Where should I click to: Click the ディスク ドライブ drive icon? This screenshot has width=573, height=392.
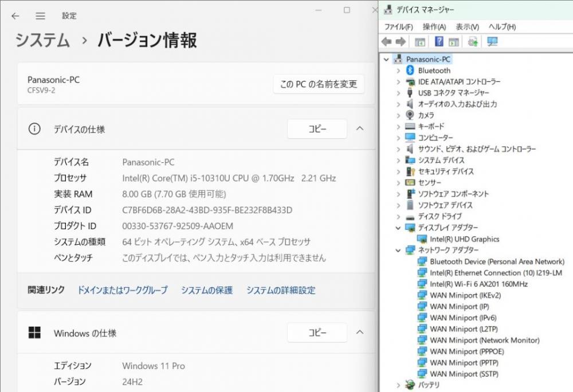[410, 217]
